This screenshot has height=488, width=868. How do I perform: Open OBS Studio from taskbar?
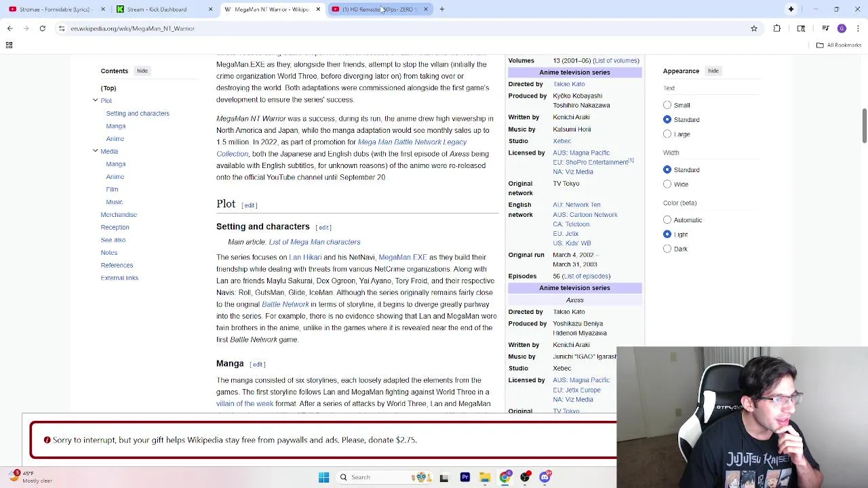pos(525,477)
